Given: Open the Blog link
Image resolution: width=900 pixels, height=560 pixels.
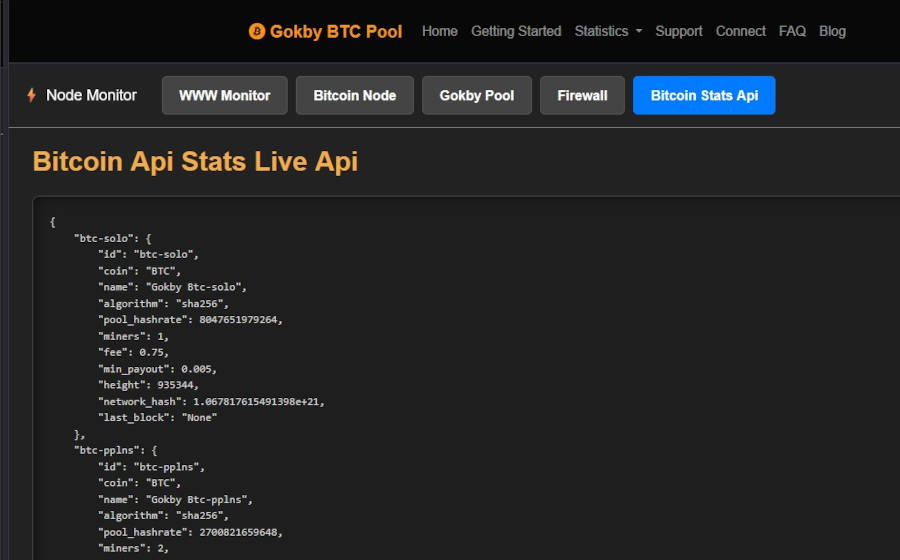Looking at the screenshot, I should pos(832,31).
